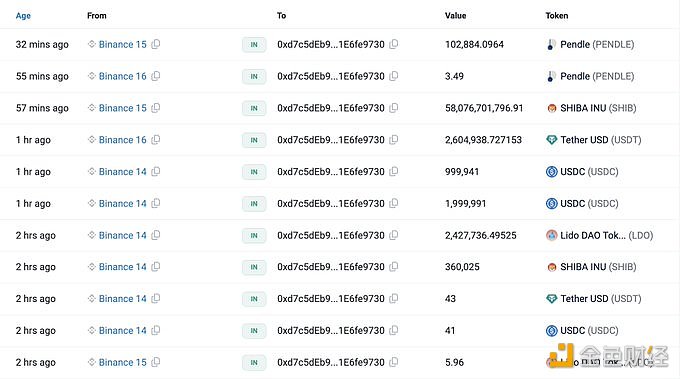Copy recipient address in the 2,427,736.49525 row
680x379 pixels.
tap(394, 235)
